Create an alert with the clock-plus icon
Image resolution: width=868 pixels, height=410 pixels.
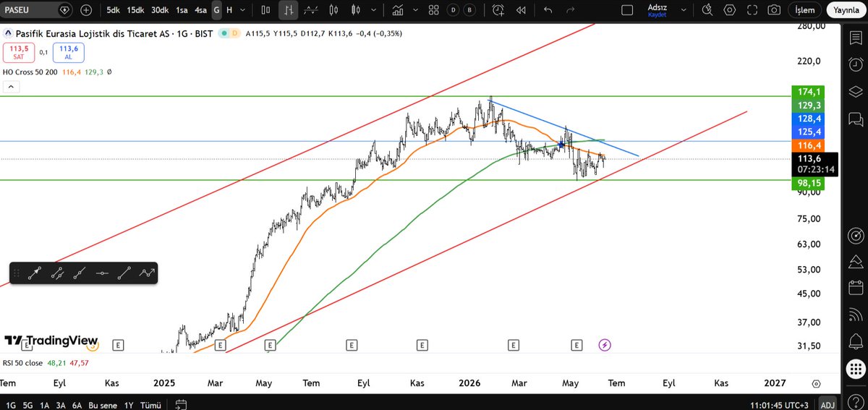tap(498, 10)
